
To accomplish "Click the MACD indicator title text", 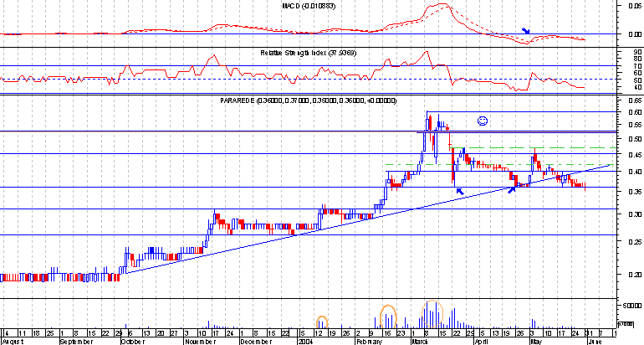I will click(x=309, y=6).
